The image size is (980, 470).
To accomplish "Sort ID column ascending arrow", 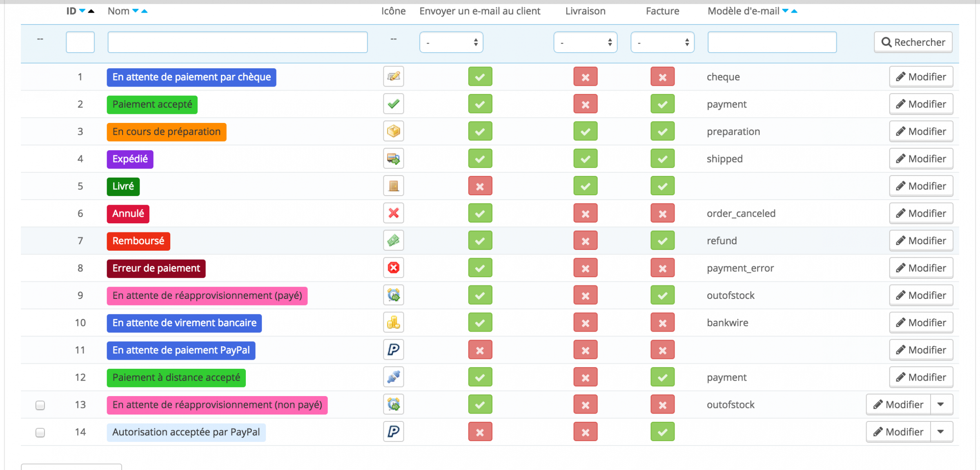I will tap(91, 11).
